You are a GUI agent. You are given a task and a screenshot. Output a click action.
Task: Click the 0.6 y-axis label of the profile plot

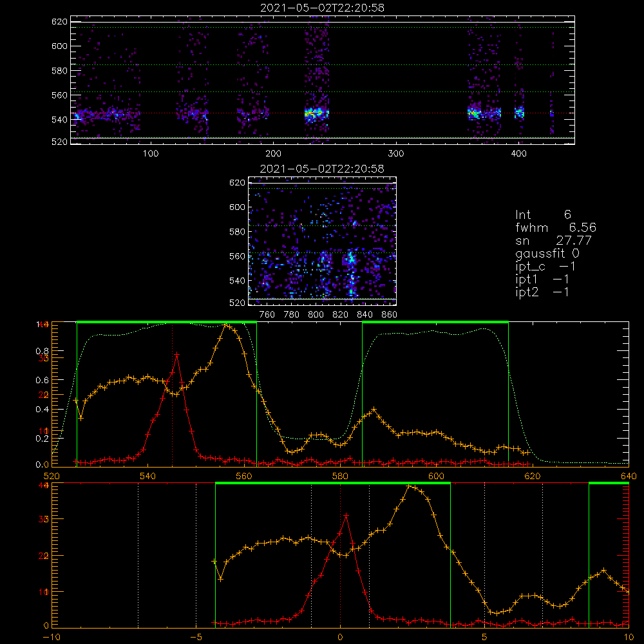43,381
